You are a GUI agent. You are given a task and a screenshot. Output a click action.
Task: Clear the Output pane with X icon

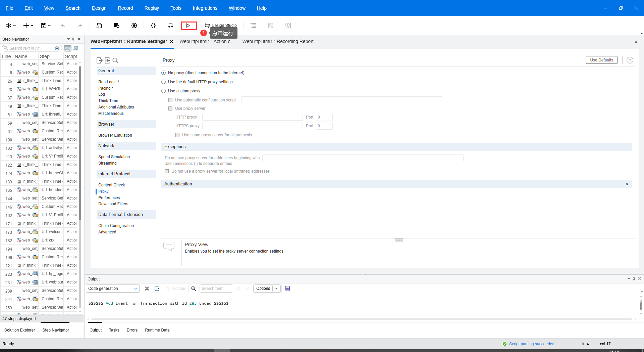(147, 289)
